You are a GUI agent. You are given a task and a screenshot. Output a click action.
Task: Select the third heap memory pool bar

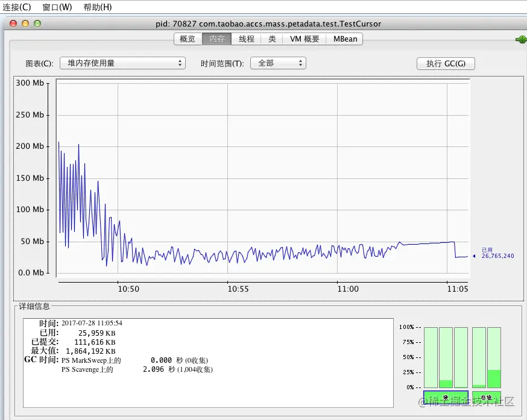coord(461,357)
